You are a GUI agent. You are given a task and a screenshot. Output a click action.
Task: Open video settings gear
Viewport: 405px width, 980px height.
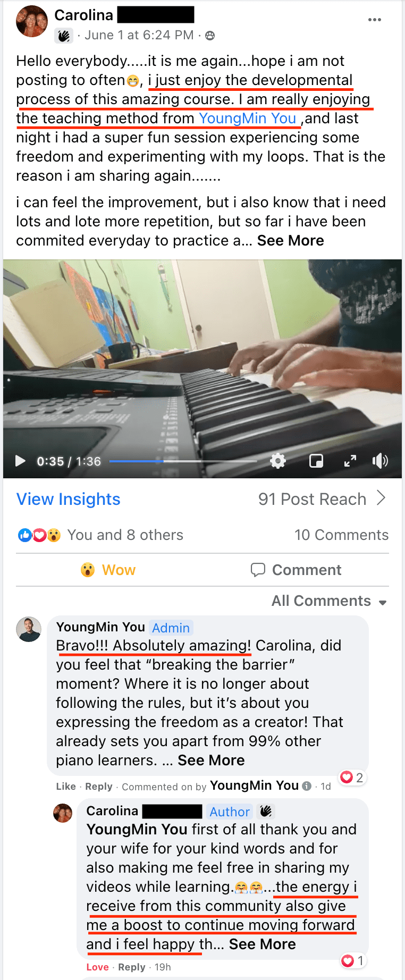pos(278,461)
